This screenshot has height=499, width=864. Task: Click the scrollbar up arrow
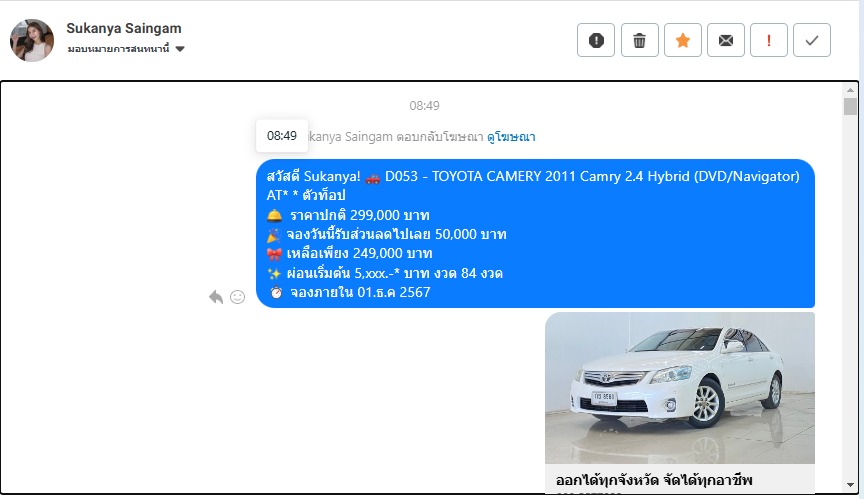(x=850, y=90)
